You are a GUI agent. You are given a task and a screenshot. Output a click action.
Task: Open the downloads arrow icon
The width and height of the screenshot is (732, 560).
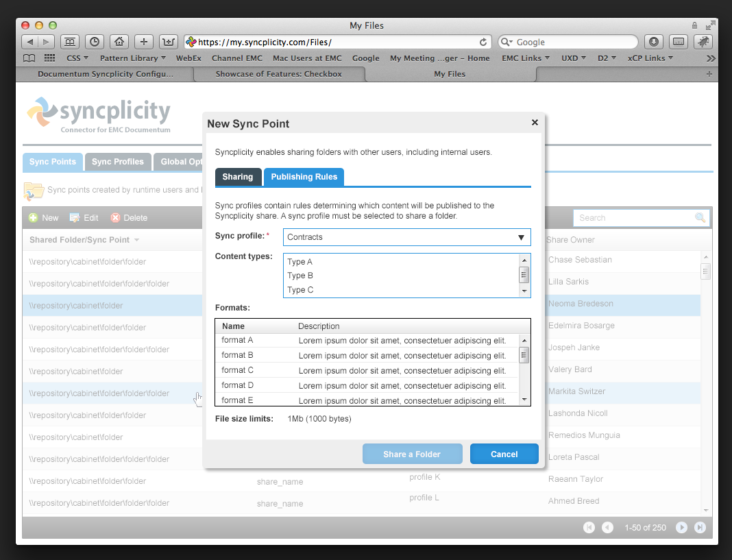pos(654,42)
